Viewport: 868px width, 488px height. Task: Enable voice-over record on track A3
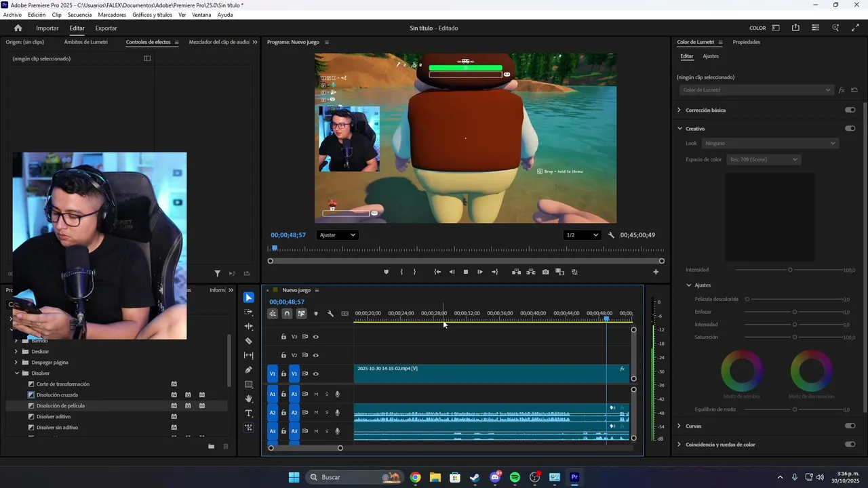[338, 431]
